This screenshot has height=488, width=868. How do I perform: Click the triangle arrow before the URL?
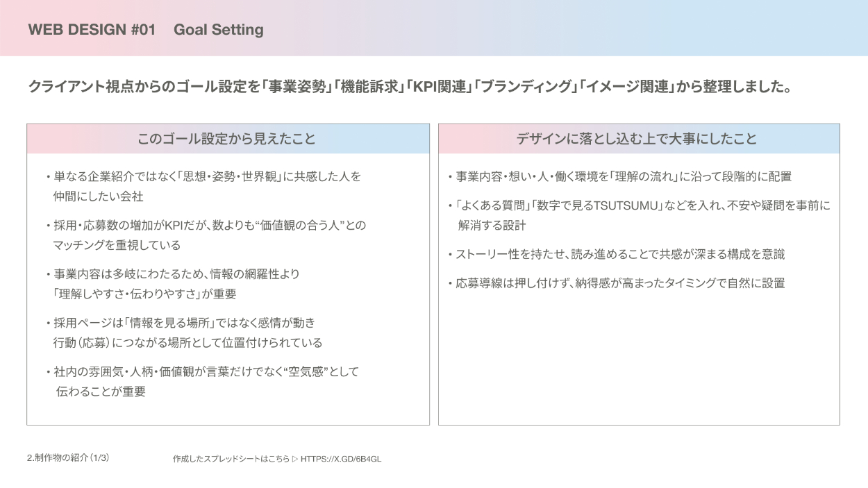tap(294, 459)
